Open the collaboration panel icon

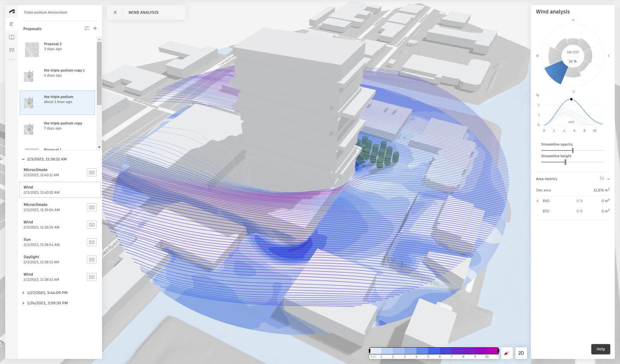(x=11, y=50)
